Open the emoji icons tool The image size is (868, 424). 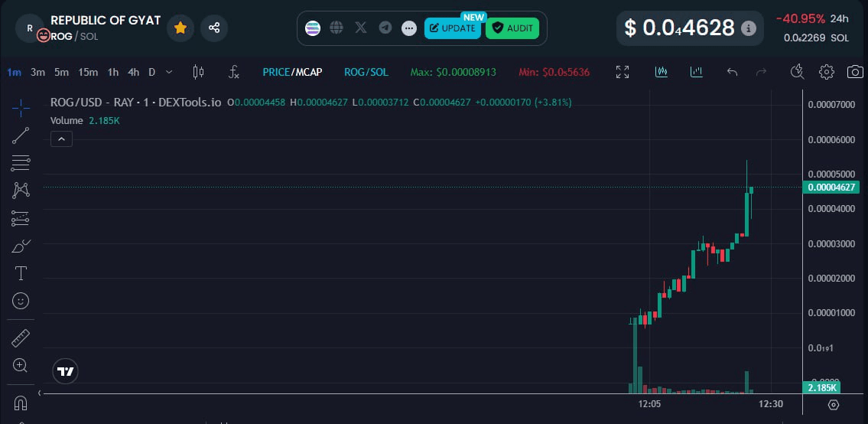tap(21, 301)
